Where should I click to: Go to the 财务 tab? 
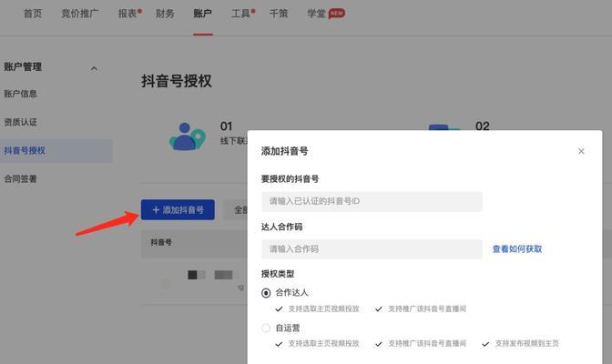[x=165, y=14]
